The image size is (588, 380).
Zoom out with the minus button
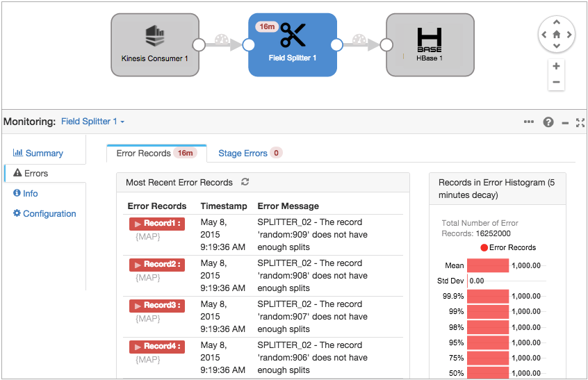(x=556, y=82)
